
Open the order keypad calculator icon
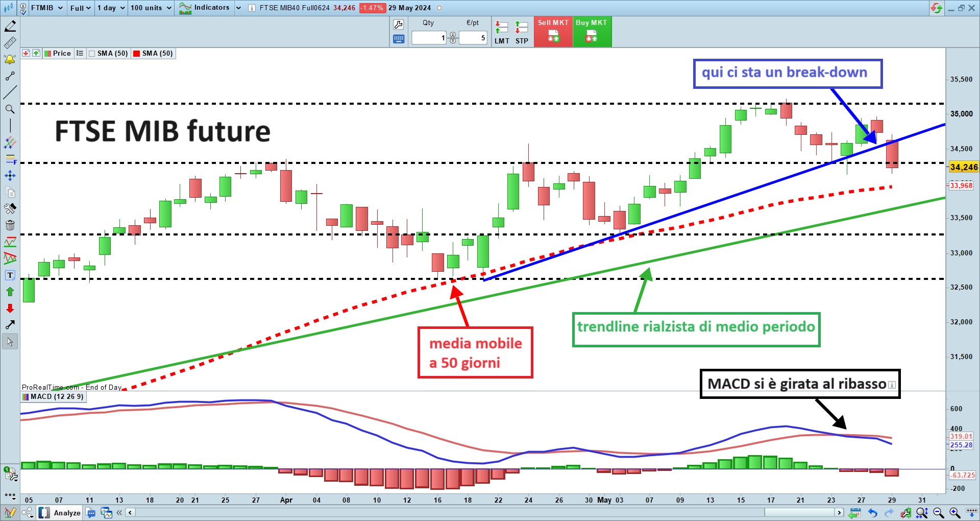tap(399, 39)
